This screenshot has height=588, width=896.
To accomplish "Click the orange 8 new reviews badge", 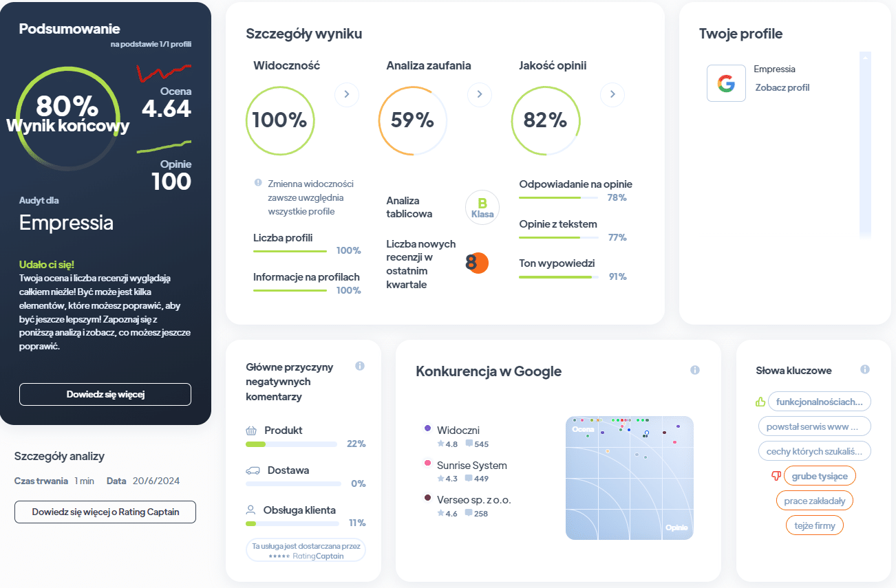I will pyautogui.click(x=476, y=263).
